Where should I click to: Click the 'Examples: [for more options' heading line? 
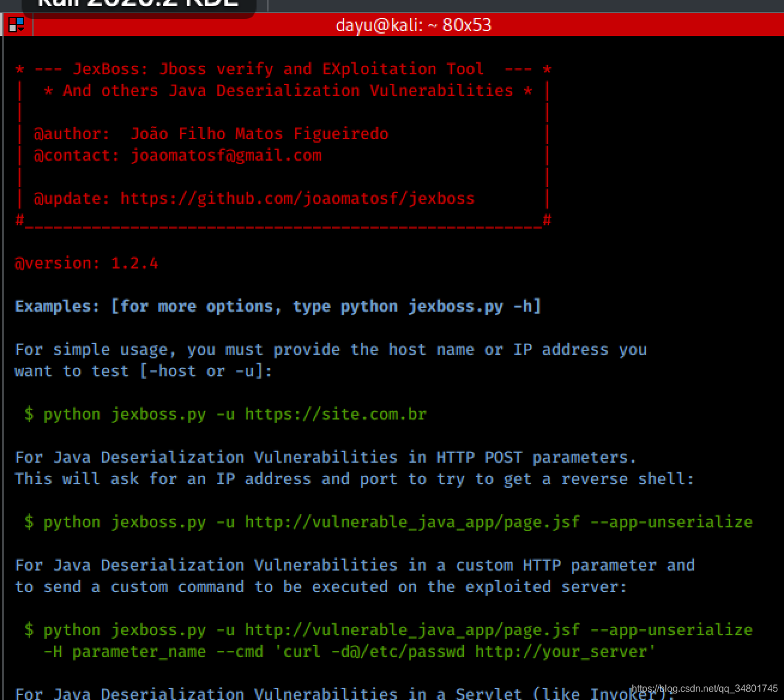[x=278, y=306]
